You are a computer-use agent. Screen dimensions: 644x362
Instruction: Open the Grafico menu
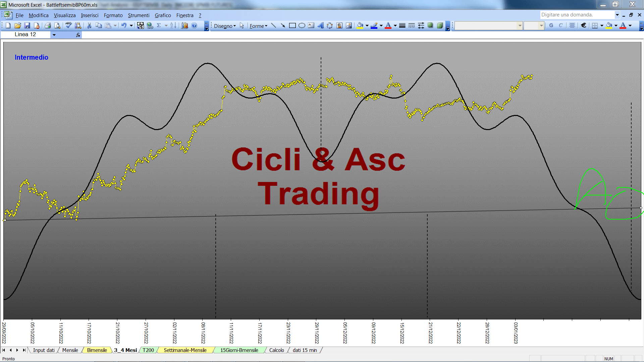click(x=163, y=15)
